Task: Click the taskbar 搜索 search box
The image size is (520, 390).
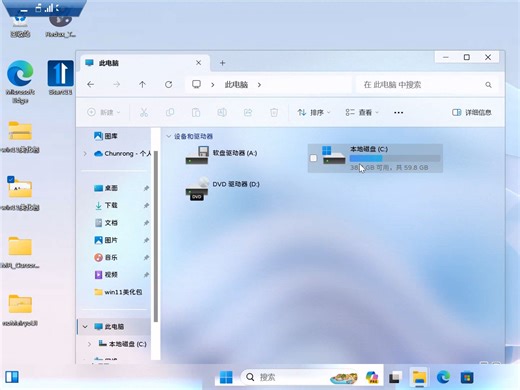Action: 300,377
